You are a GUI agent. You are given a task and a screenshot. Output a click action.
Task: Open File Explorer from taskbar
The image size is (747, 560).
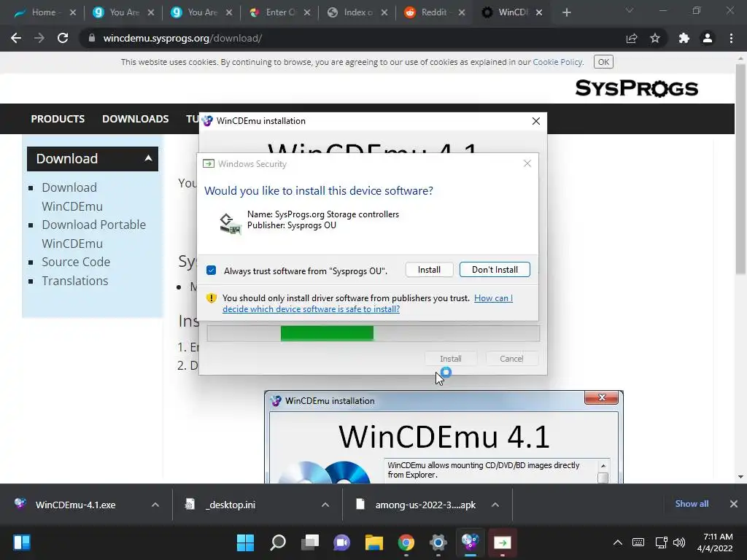pos(374,542)
